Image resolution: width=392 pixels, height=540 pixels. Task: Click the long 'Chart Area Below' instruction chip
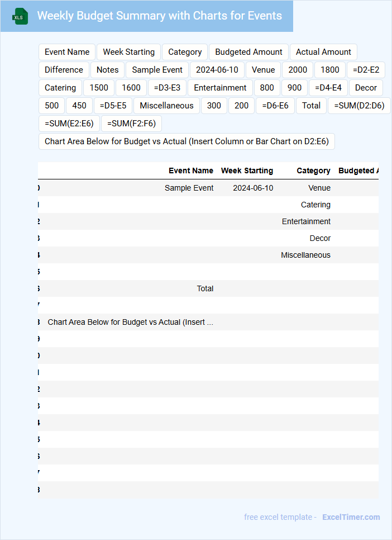[x=187, y=141]
